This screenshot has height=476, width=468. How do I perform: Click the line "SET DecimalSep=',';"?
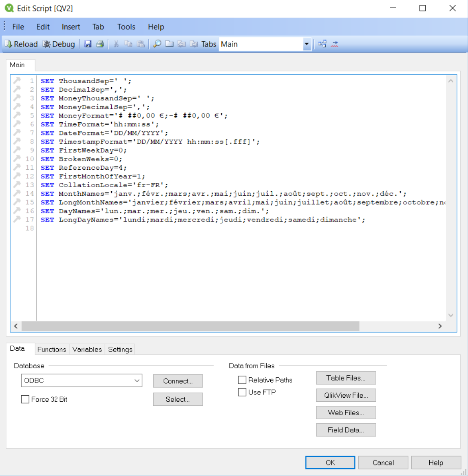click(84, 90)
